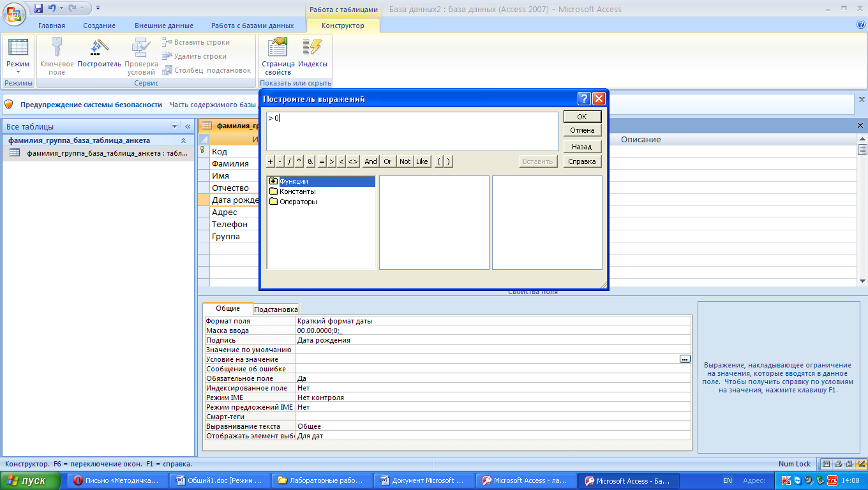
Task: Insert the division slash operator
Action: tap(290, 161)
